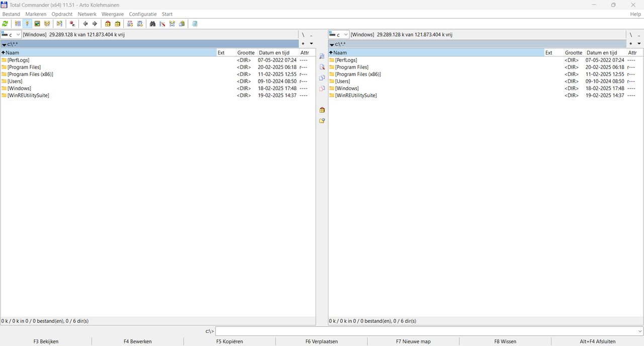This screenshot has width=644, height=346.
Task: Open left panel favorites star menu
Action: 303,44
